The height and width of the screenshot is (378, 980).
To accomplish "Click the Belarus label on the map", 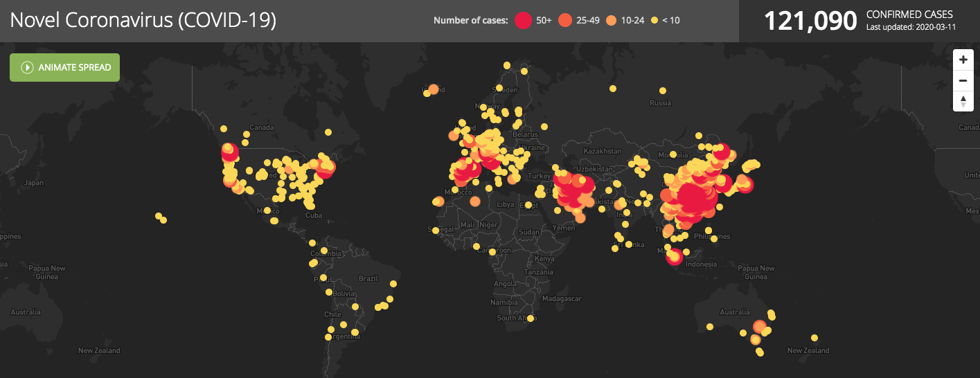I will pyautogui.click(x=525, y=134).
